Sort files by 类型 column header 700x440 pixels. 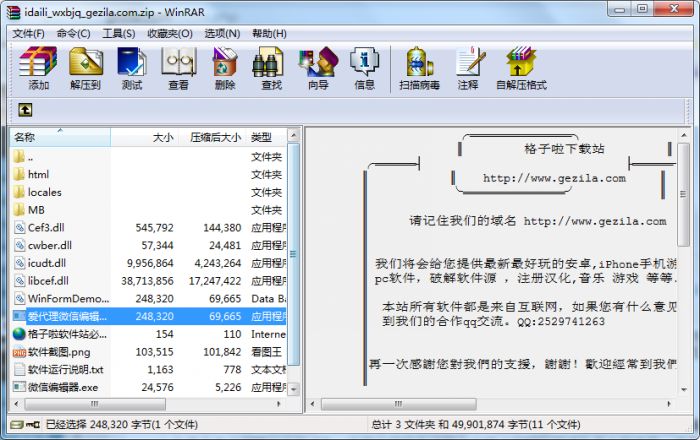pos(266,137)
